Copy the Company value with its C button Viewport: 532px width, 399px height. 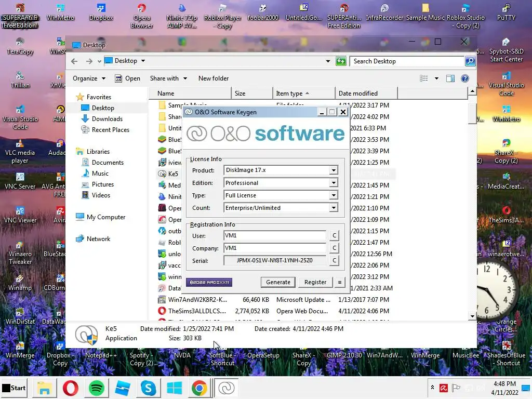click(334, 248)
